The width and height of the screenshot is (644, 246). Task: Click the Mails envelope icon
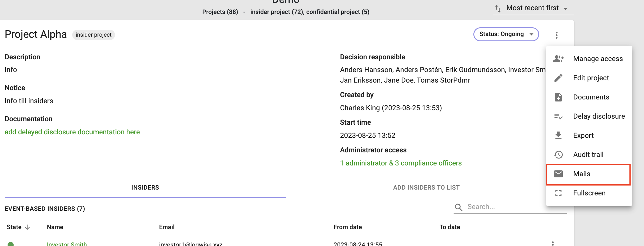[x=558, y=174]
